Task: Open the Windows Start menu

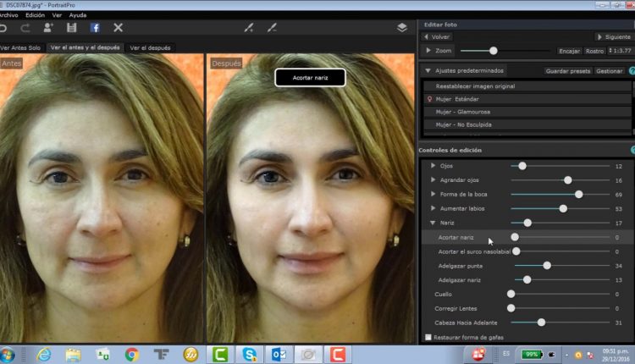Action: click(7, 355)
